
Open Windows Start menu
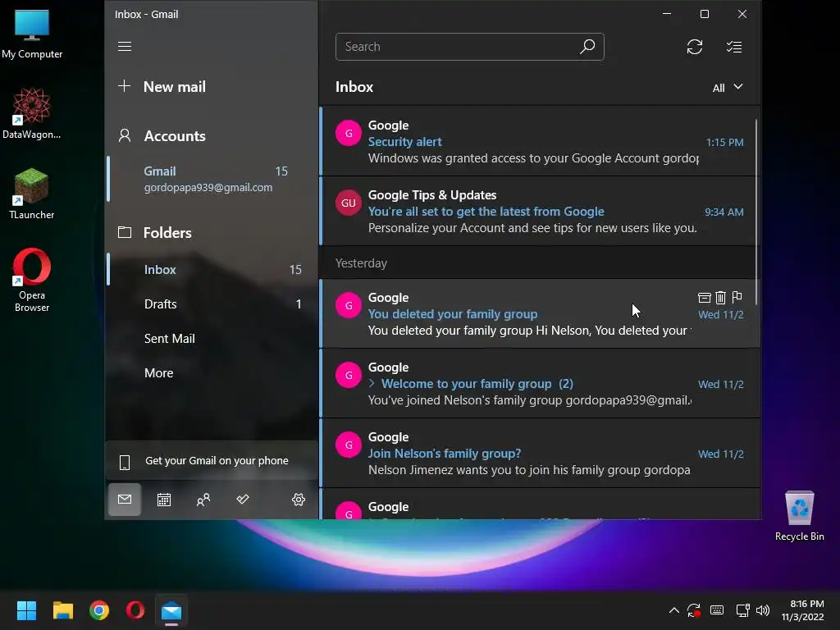[x=26, y=610]
